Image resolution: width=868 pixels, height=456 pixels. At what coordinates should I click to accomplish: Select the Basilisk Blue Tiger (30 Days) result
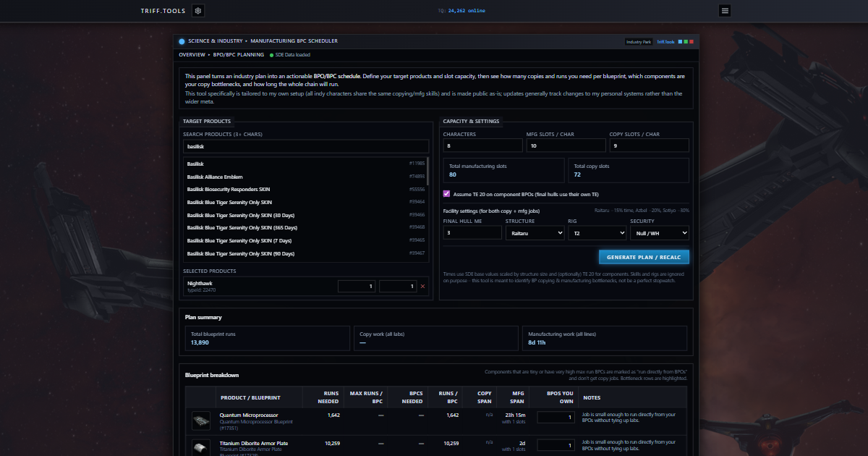click(305, 215)
